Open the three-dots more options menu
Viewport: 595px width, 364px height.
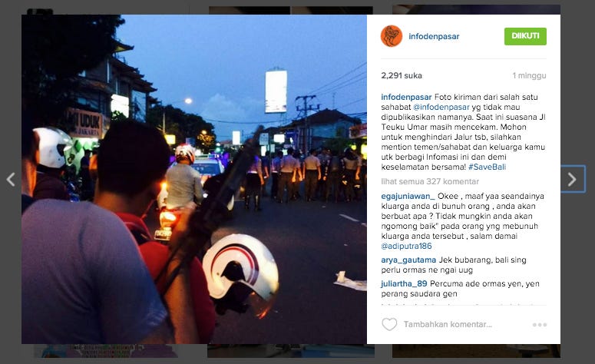click(539, 325)
